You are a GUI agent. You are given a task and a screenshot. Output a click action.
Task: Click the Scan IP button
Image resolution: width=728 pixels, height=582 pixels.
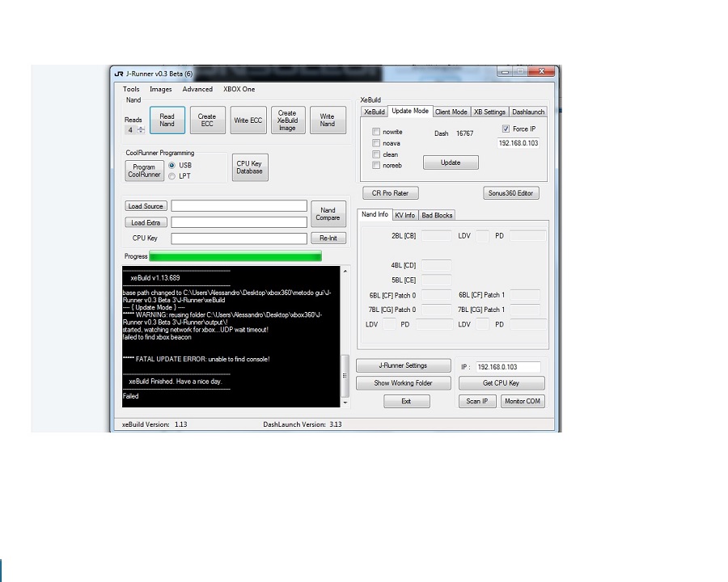477,402
